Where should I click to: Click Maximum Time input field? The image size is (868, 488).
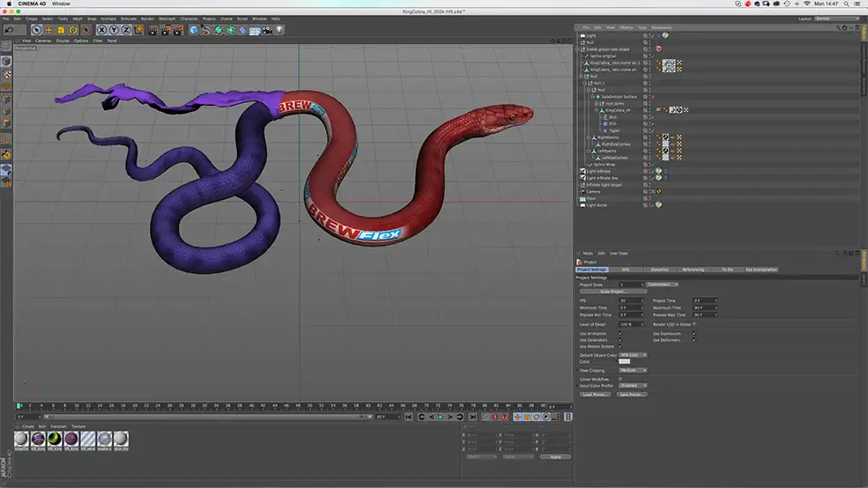[x=705, y=307]
